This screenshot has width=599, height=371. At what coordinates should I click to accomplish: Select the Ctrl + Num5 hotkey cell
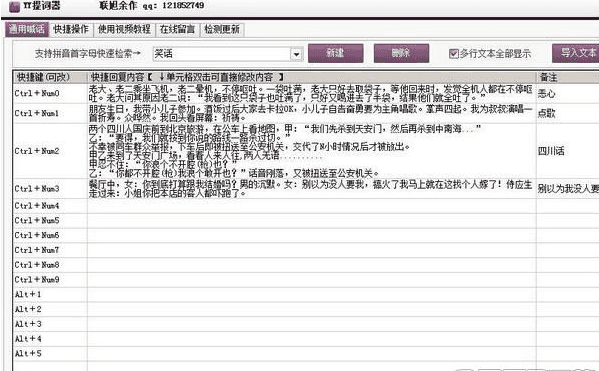coord(50,221)
